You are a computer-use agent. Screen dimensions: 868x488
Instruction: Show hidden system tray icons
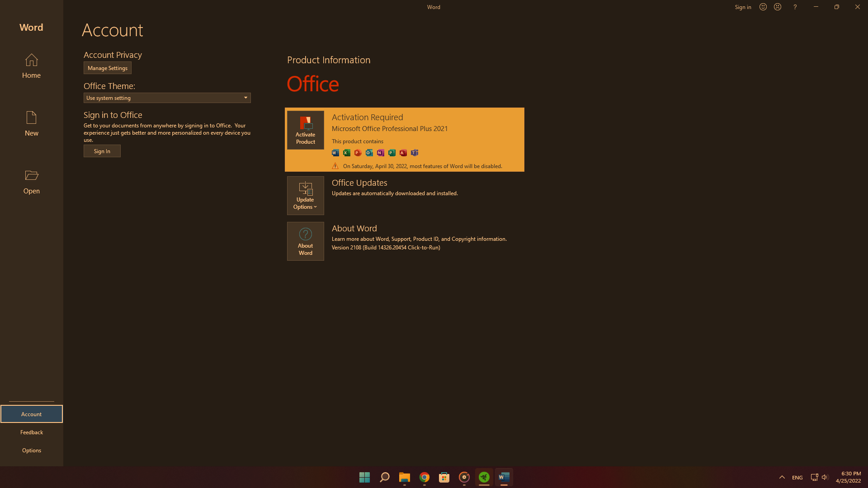tap(782, 477)
